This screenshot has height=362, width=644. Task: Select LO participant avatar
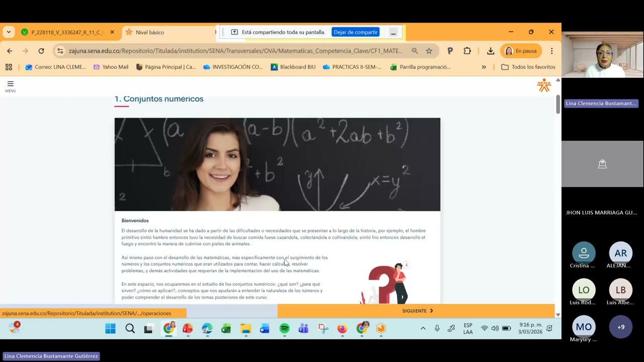tap(584, 290)
